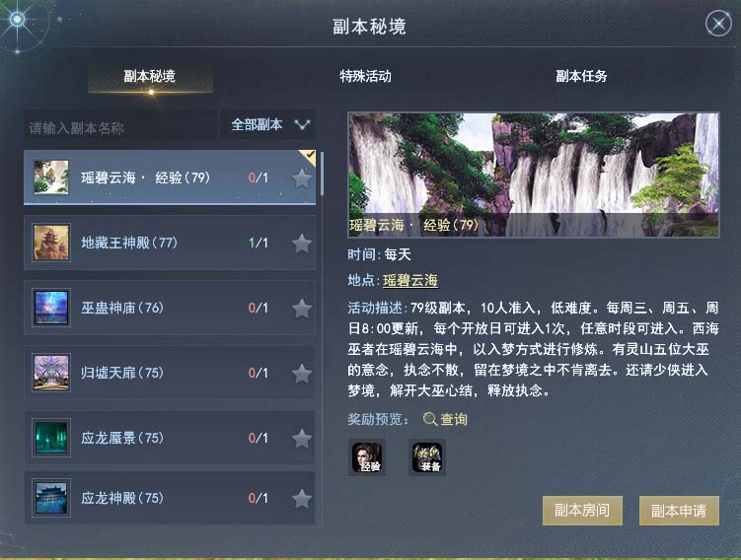Click the dungeon list scrollbar
741x560 pixels.
pyautogui.click(x=323, y=174)
